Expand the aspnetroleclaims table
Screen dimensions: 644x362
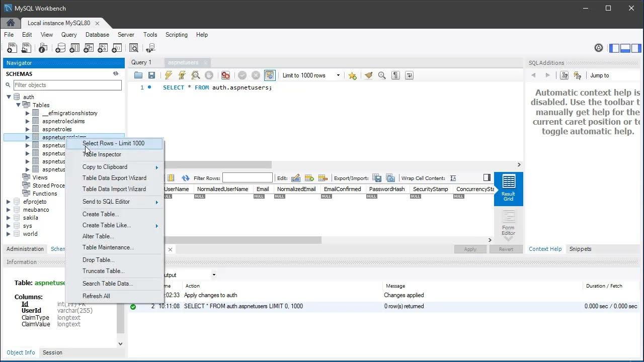[x=28, y=121]
